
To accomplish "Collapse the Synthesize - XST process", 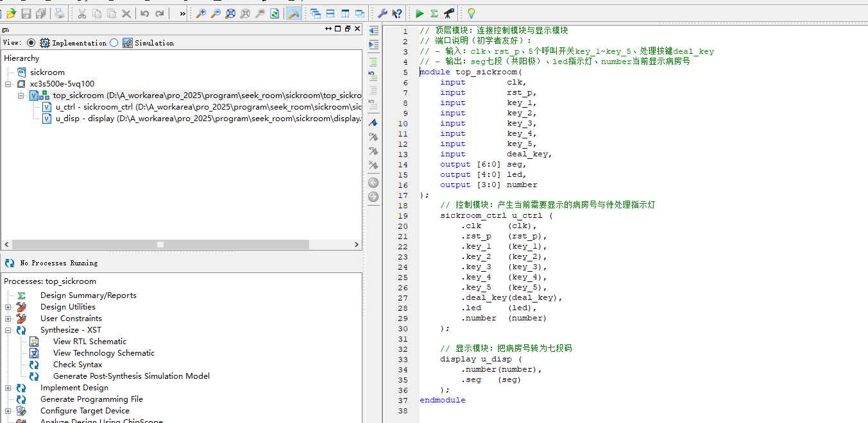I will pyautogui.click(x=8, y=330).
